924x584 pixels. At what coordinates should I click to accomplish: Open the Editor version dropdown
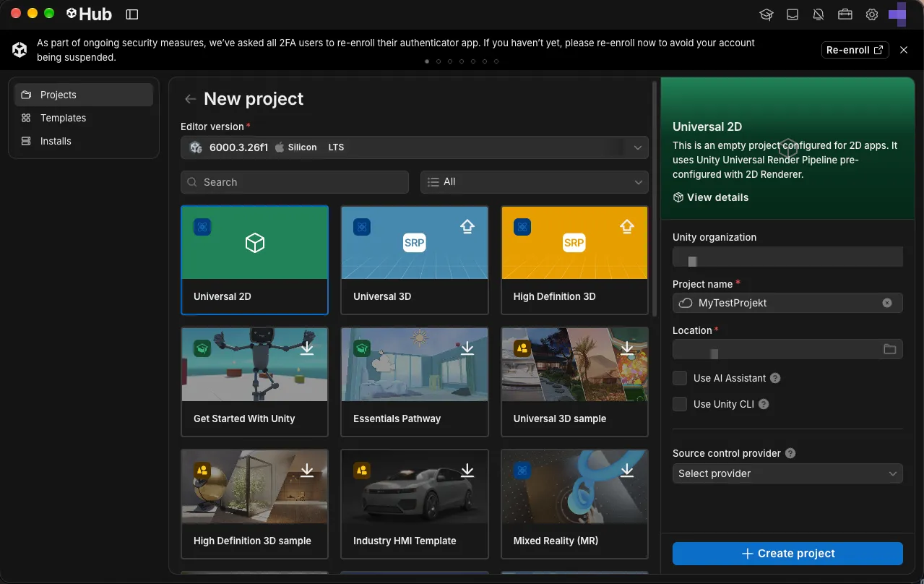click(415, 147)
